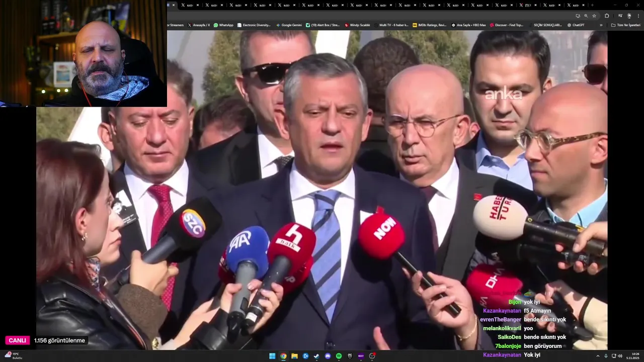Open the IMDb: Ratings, Reviews bookmark
Viewport: 644px width, 362px height.
(429, 25)
